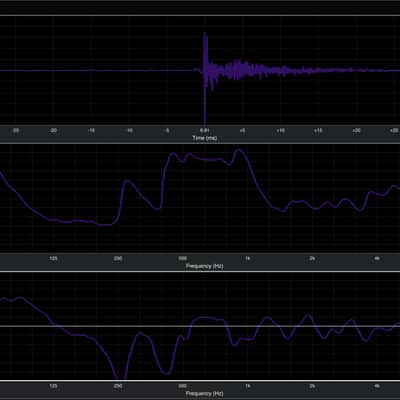Viewport: 400px width, 400px height.
Task: Click 1k label on middle plot axis
Action: click(x=247, y=258)
